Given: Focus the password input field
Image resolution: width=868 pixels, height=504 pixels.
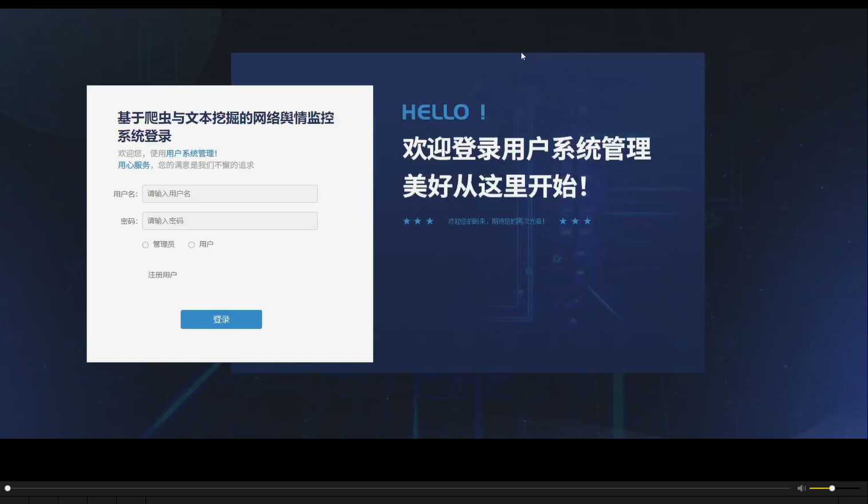Looking at the screenshot, I should point(230,221).
